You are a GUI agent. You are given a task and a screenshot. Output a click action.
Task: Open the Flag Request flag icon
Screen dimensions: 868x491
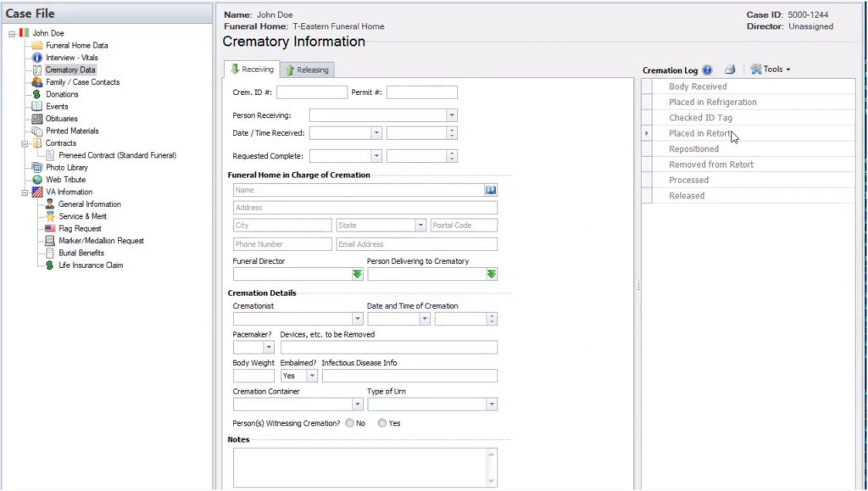click(x=50, y=228)
